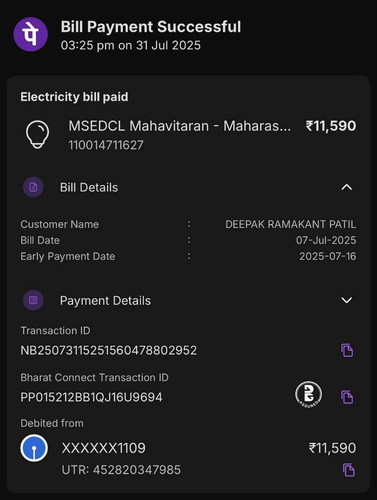
Task: Copy the UTR number
Action: click(349, 470)
